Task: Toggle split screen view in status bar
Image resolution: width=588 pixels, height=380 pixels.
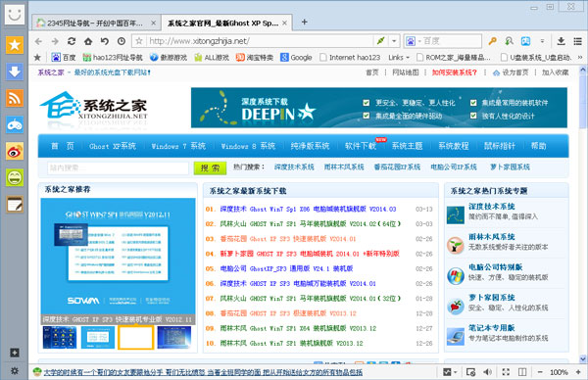Action: tap(522, 372)
